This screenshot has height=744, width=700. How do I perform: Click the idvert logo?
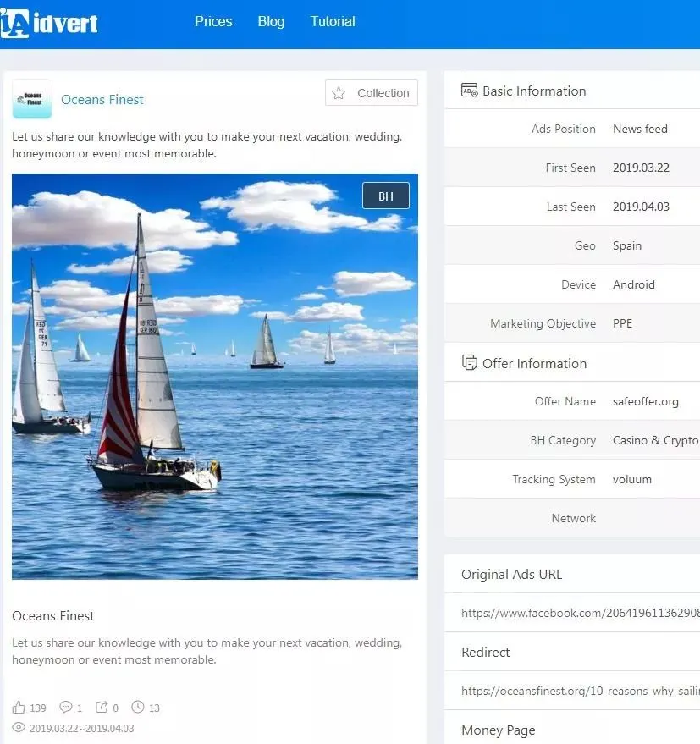click(x=49, y=24)
